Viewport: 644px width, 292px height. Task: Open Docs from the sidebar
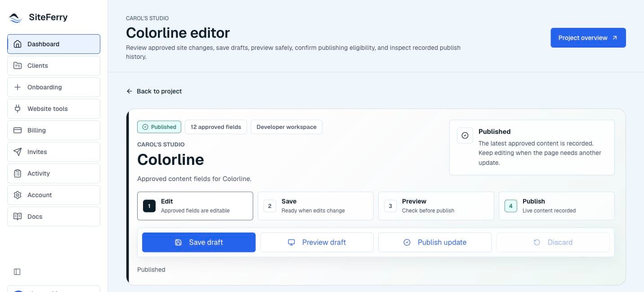[54, 217]
